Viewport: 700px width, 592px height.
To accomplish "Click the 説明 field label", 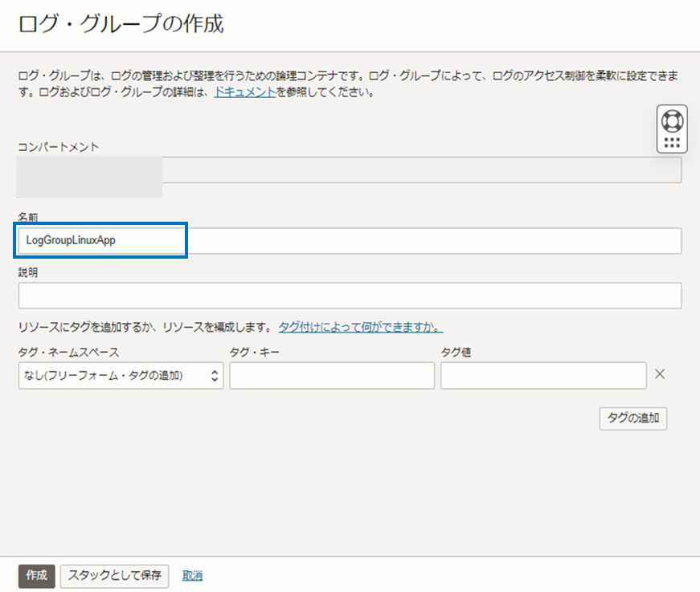I will tap(27, 272).
